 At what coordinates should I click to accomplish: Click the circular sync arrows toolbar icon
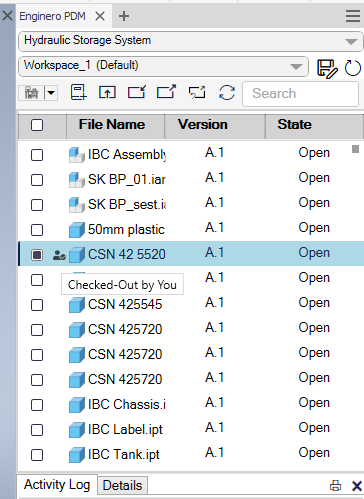point(227,92)
